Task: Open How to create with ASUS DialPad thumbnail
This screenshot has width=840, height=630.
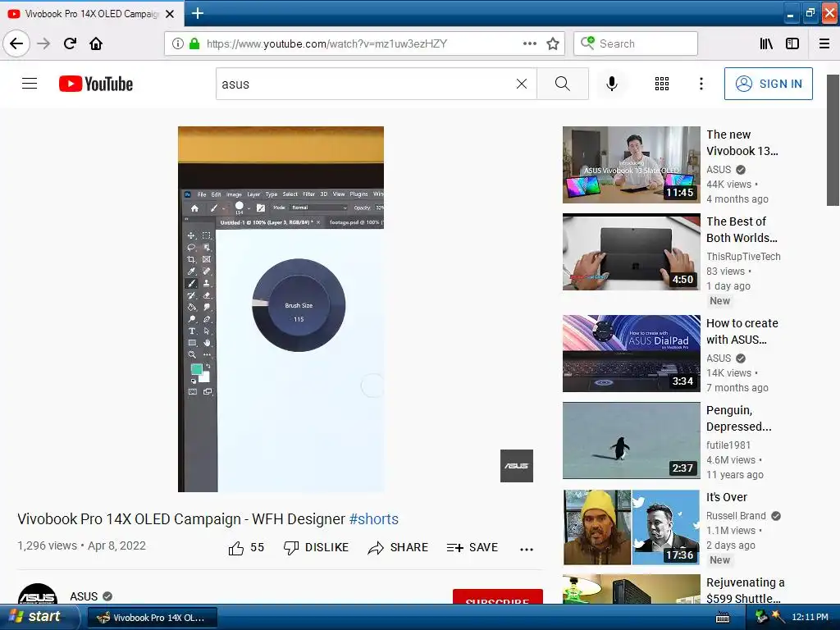Action: [631, 354]
